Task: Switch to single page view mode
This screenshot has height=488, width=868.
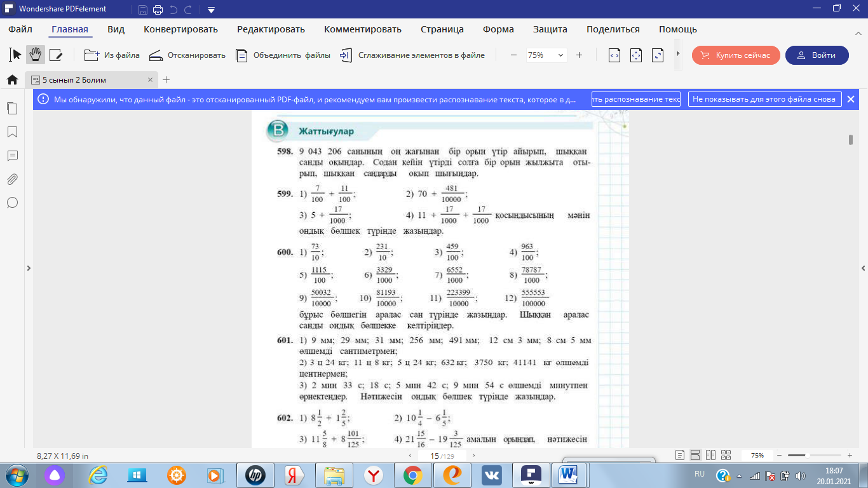Action: click(x=680, y=455)
